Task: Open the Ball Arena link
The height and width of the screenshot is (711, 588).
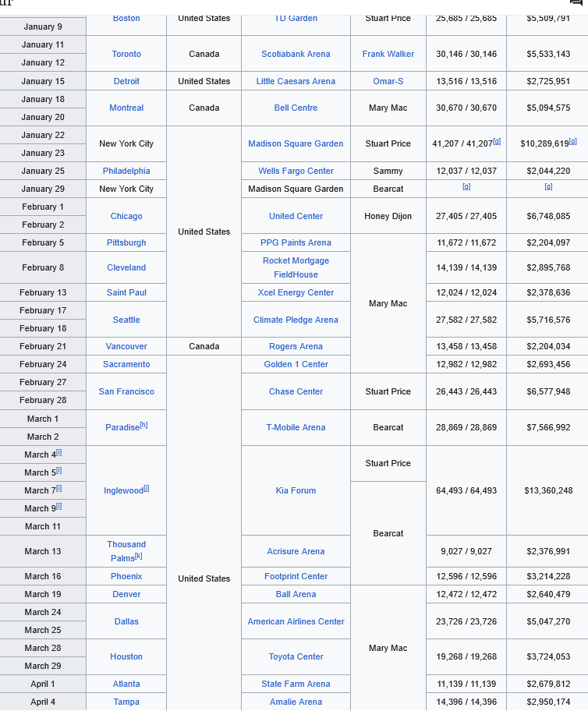Action: (296, 594)
